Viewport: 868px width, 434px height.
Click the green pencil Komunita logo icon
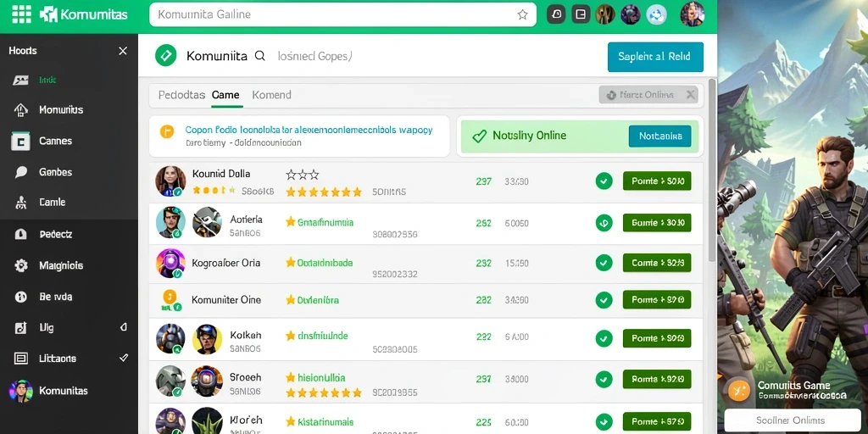165,55
